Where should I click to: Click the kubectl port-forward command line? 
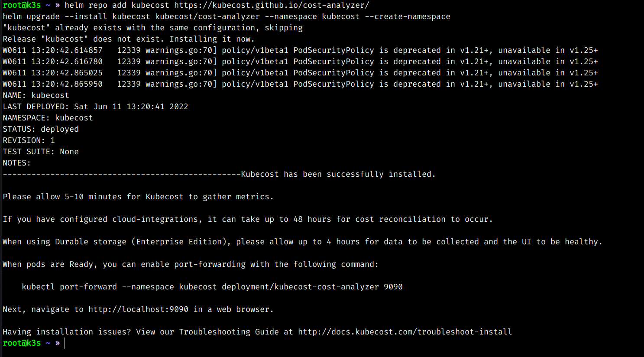[212, 287]
